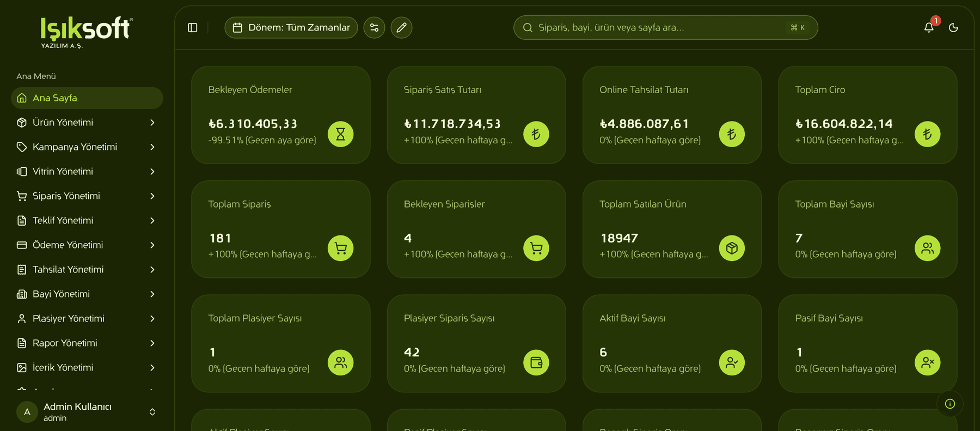Viewport: 980px width, 431px height.
Task: Click user-x icon on Pasif Bayi Sayısı card
Action: click(x=928, y=363)
